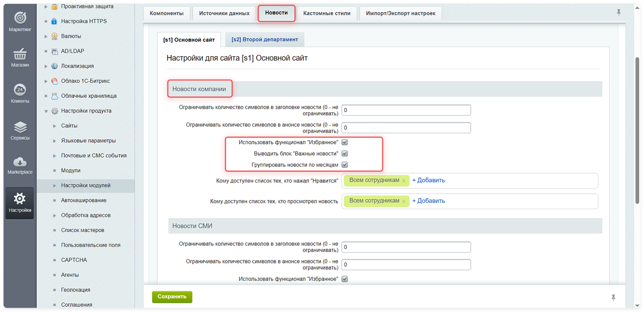This screenshot has width=644, height=313.
Task: Expand the Сайты tree item
Action: pos(55,126)
